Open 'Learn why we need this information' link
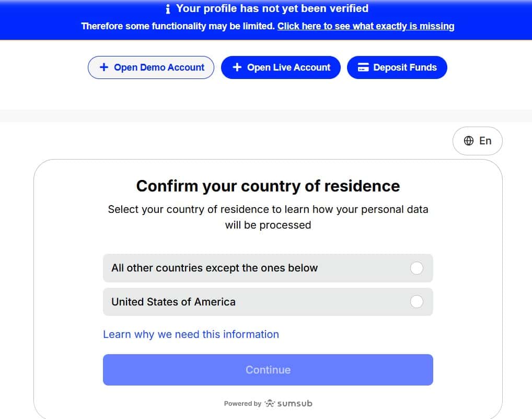532x419 pixels. [x=191, y=334]
